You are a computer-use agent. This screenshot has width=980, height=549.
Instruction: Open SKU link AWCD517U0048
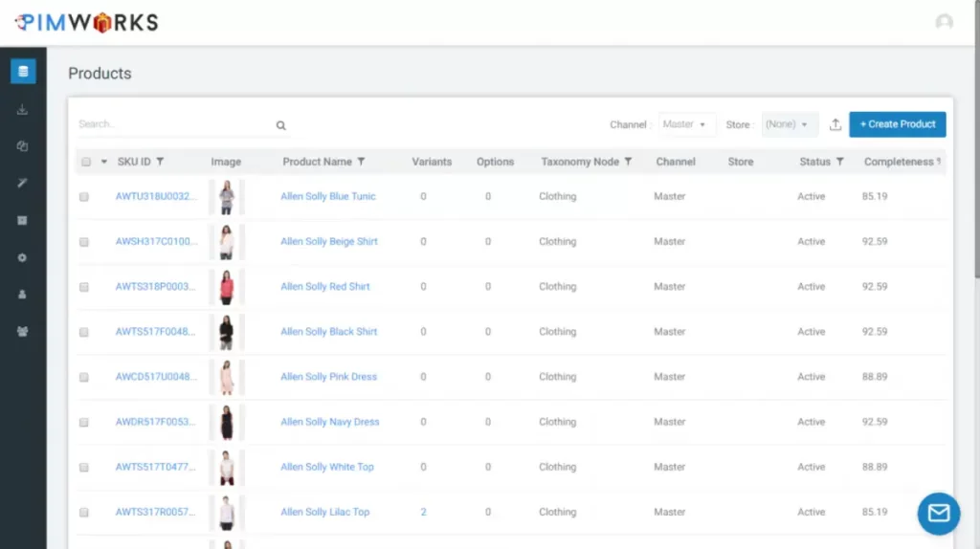click(156, 377)
